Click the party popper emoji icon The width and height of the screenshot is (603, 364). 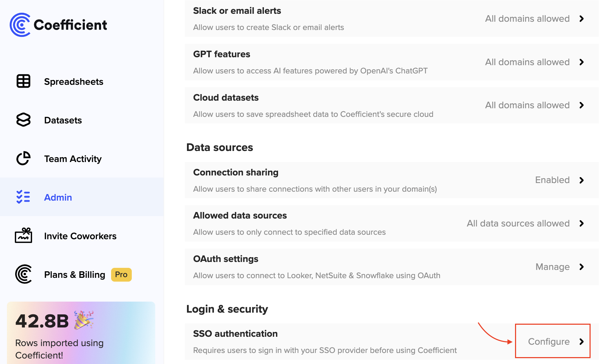(x=84, y=320)
